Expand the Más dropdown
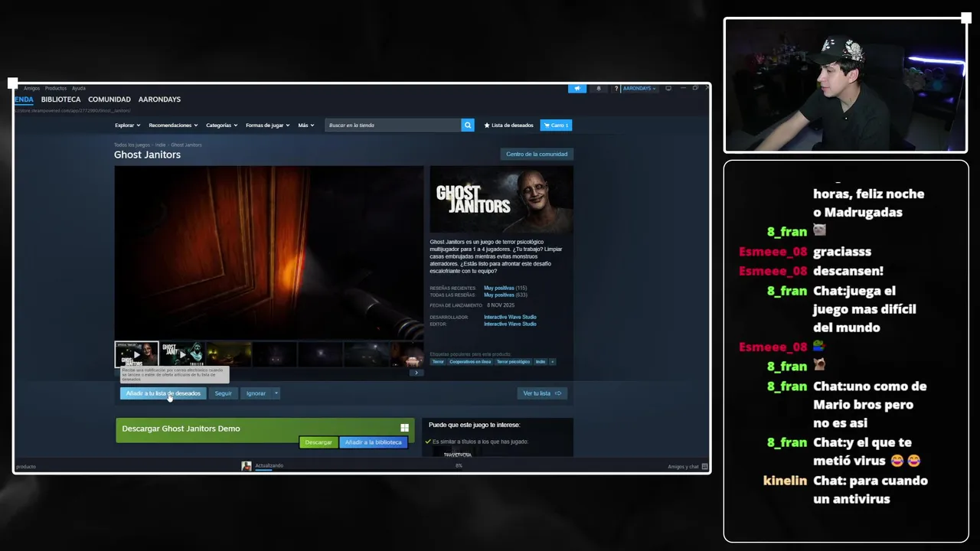Screen dimensions: 980x551 coord(305,125)
